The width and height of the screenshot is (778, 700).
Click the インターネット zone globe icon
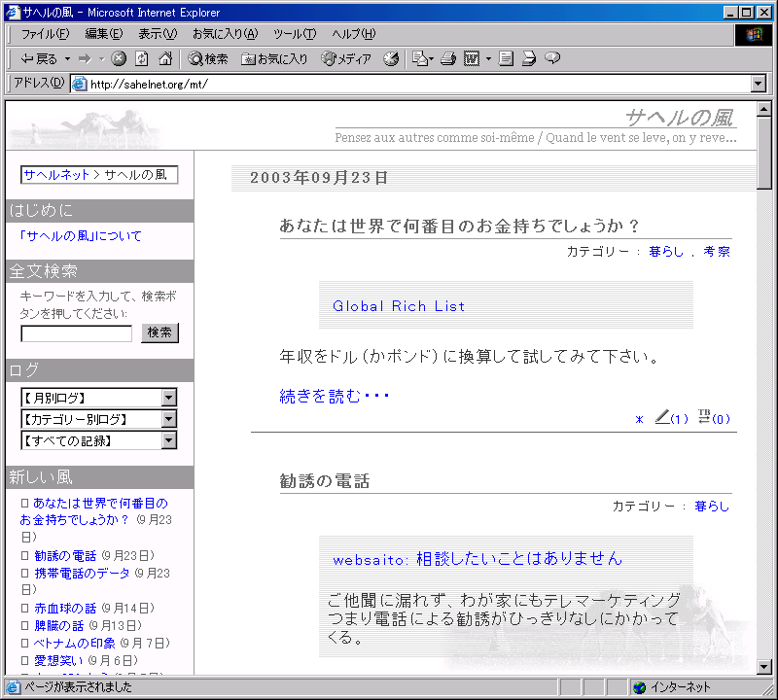click(x=640, y=687)
